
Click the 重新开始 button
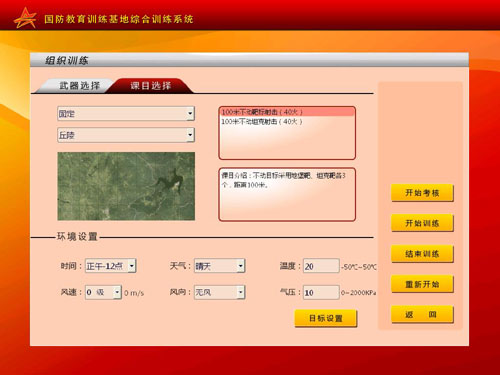pos(422,284)
